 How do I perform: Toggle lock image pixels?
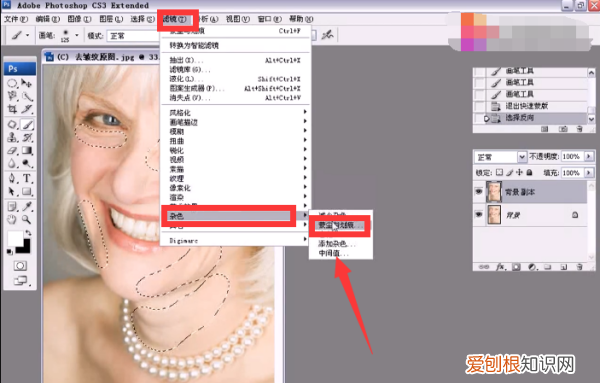510,173
